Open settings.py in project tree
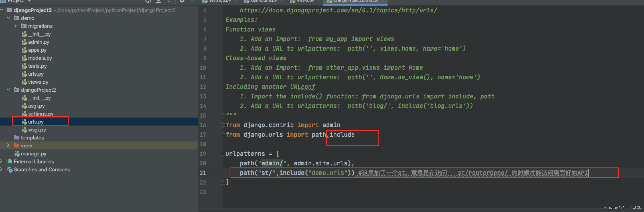Viewport: 644px width, 212px height. pos(41,114)
